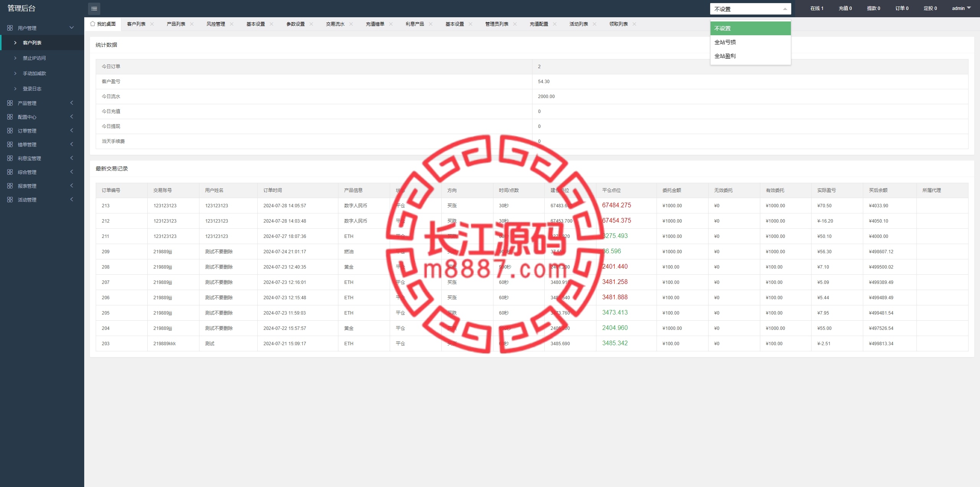This screenshot has width=980, height=487.
Task: Expand the 报表管理 menu chevron
Action: (x=72, y=185)
